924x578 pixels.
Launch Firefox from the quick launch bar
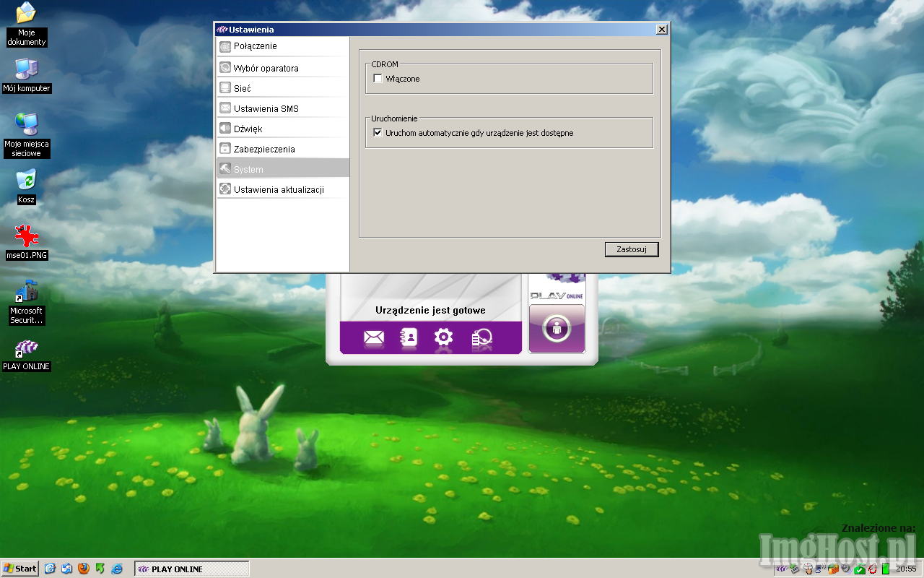point(83,569)
